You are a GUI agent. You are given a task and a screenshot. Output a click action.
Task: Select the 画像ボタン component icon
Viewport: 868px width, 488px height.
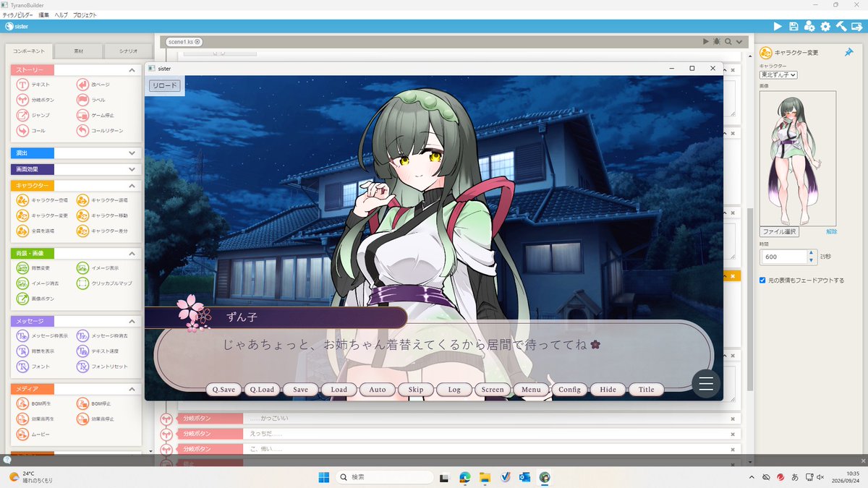pos(22,299)
